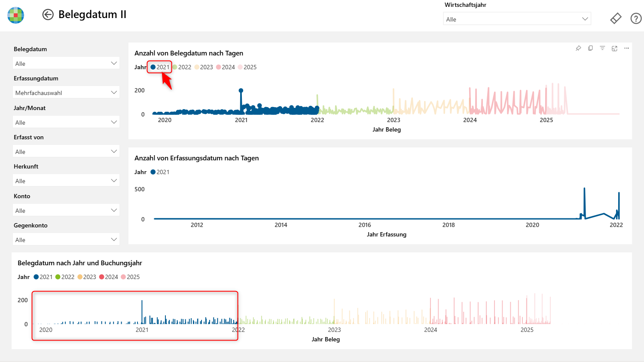The image size is (644, 362).
Task: Click the tall 2021 bar in the Buchungsjahr chart
Action: tap(142, 312)
